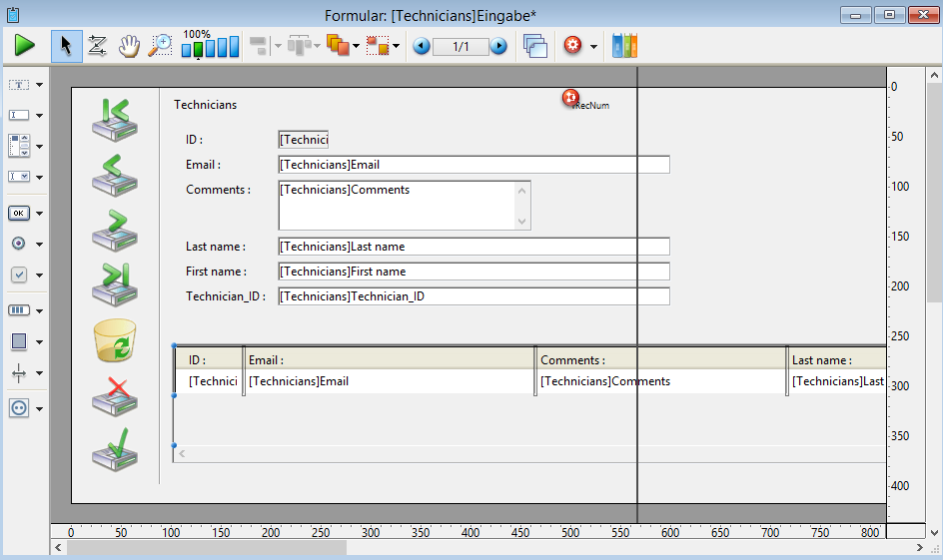Pick the static text tool in the object palette
This screenshot has width=943, height=560.
click(19, 85)
